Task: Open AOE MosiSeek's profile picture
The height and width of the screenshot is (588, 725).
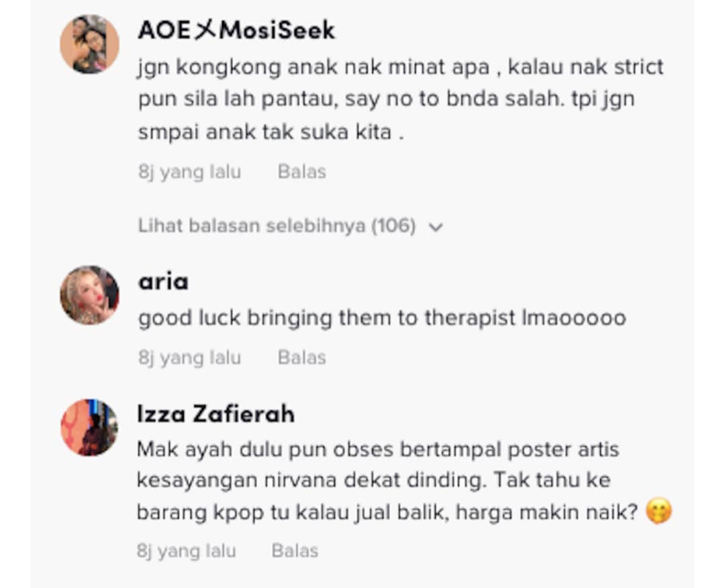Action: tap(90, 44)
